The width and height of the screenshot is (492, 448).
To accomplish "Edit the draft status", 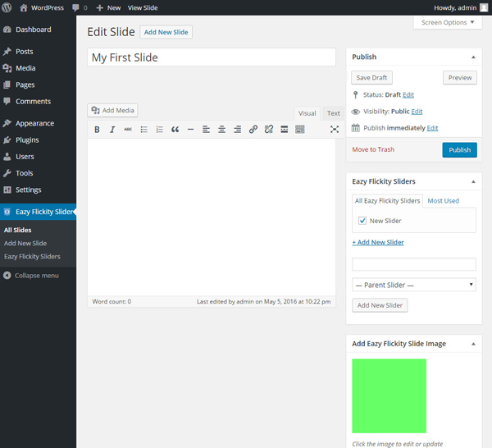I will point(408,95).
